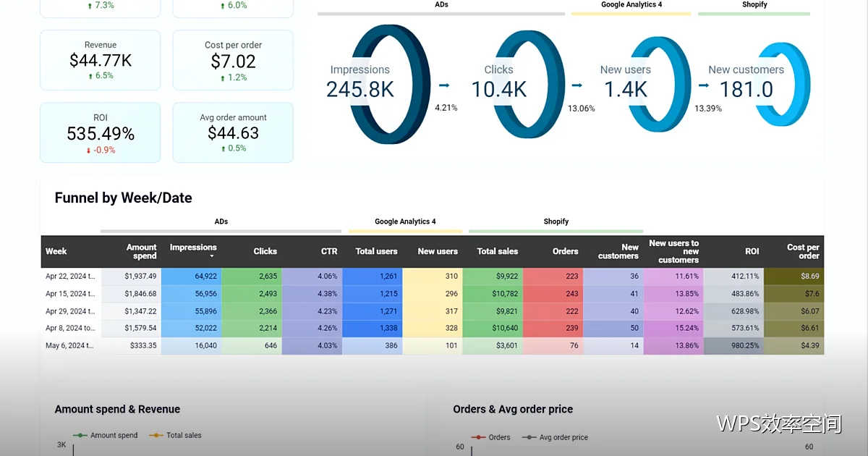This screenshot has width=868, height=456.
Task: Click the sort arrow under the Impressions header
Action: click(212, 256)
